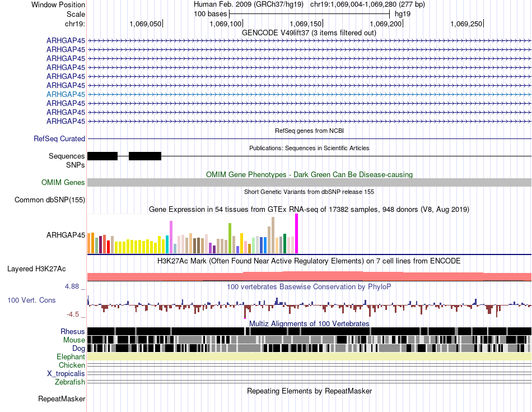The height and width of the screenshot is (412, 532).
Task: Click the -4.5 lower axis value
Action: point(73,314)
